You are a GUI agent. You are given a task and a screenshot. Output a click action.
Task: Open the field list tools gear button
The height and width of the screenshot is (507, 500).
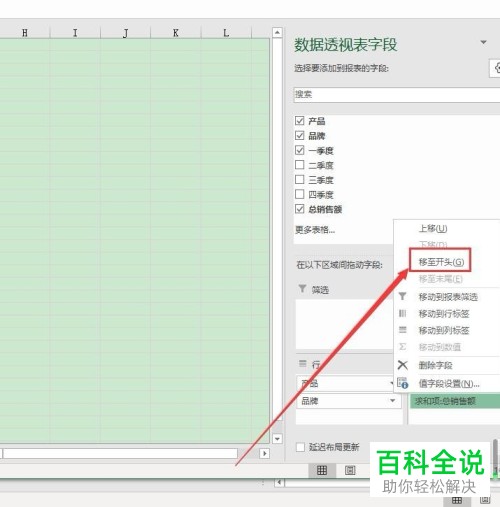(496, 68)
